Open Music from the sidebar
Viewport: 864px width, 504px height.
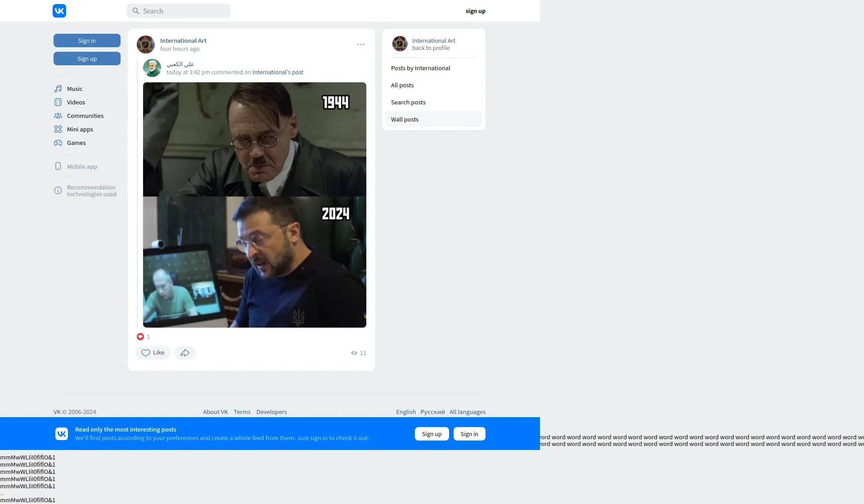75,89
